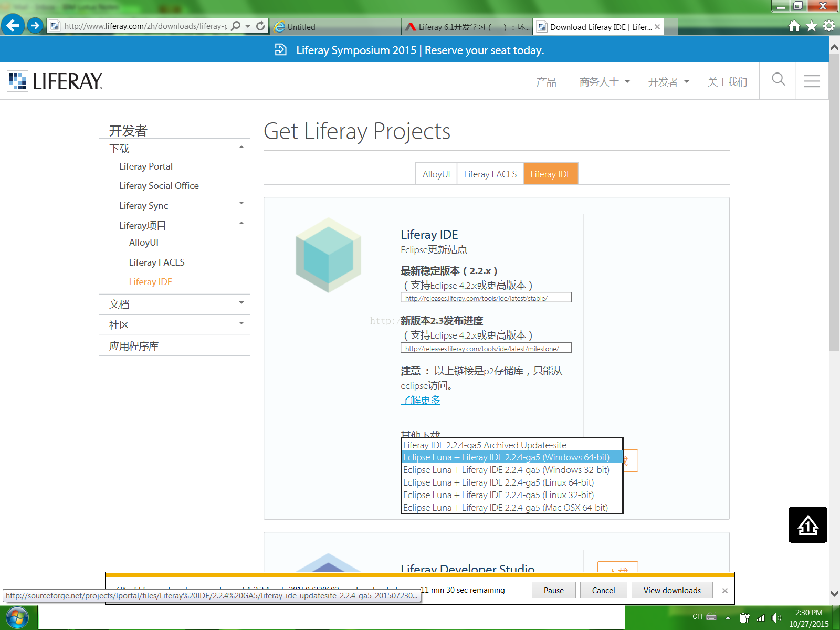Open the hamburger menu icon
The width and height of the screenshot is (840, 630).
(812, 81)
